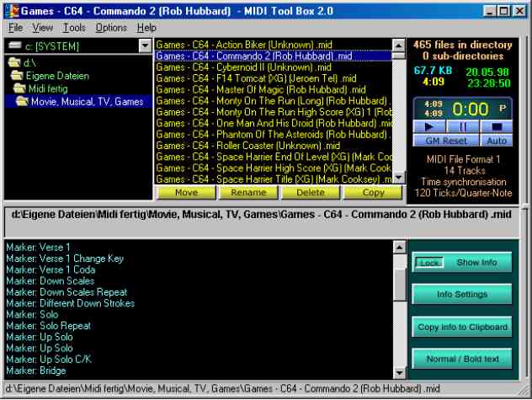Select the Cybernoid II (Unknown) file
The width and height of the screenshot is (532, 400).
coord(274,67)
